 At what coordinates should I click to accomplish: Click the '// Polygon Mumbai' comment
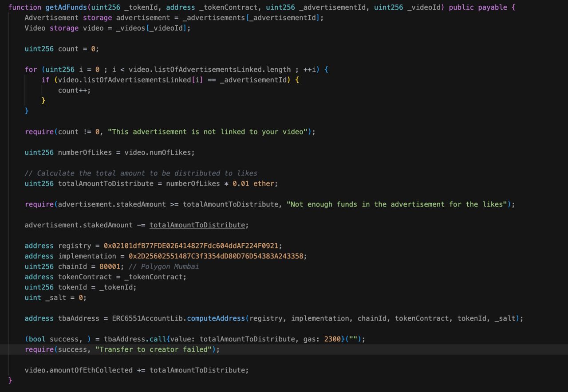point(164,266)
